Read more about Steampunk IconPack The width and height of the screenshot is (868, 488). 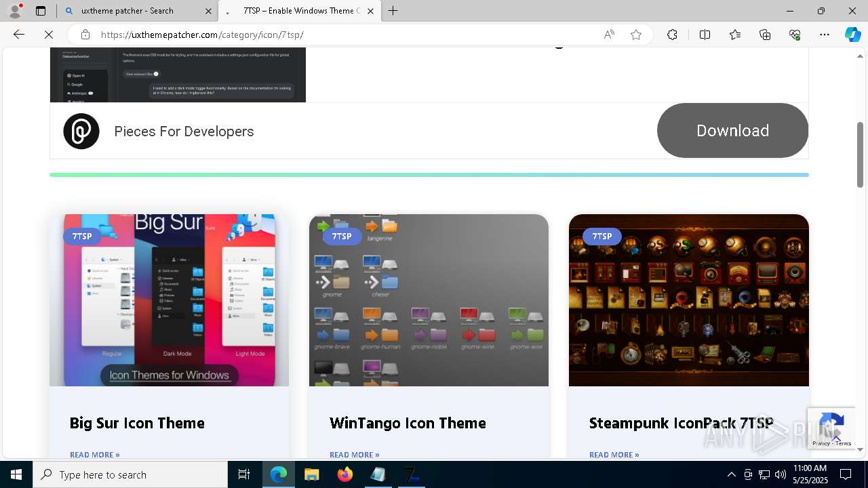(614, 455)
